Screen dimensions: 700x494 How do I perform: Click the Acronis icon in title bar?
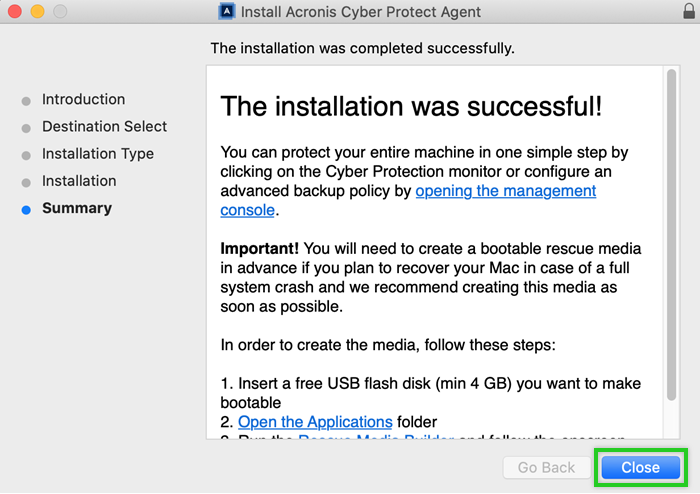[x=226, y=12]
